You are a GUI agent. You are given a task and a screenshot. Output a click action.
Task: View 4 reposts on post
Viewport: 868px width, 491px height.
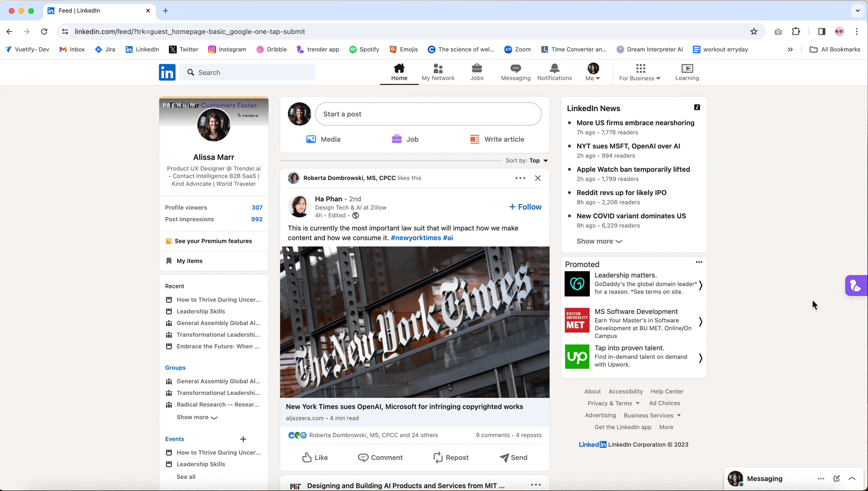[529, 435]
